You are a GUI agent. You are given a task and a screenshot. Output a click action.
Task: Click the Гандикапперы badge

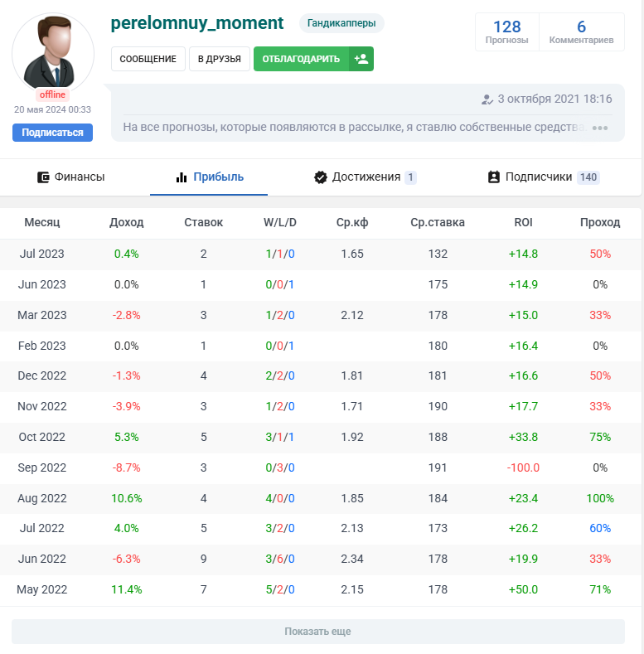click(x=341, y=23)
